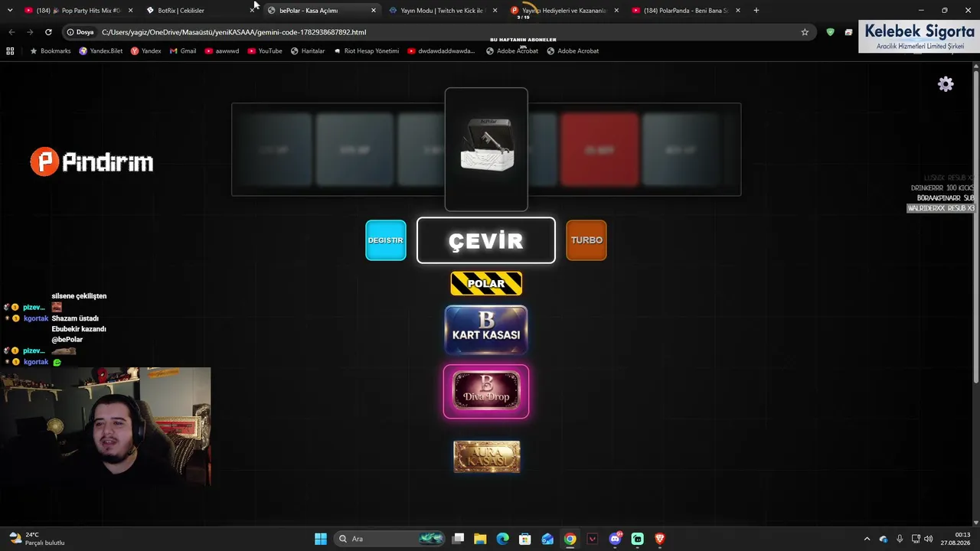Pick the golden AURA KASASI case

pyautogui.click(x=487, y=457)
